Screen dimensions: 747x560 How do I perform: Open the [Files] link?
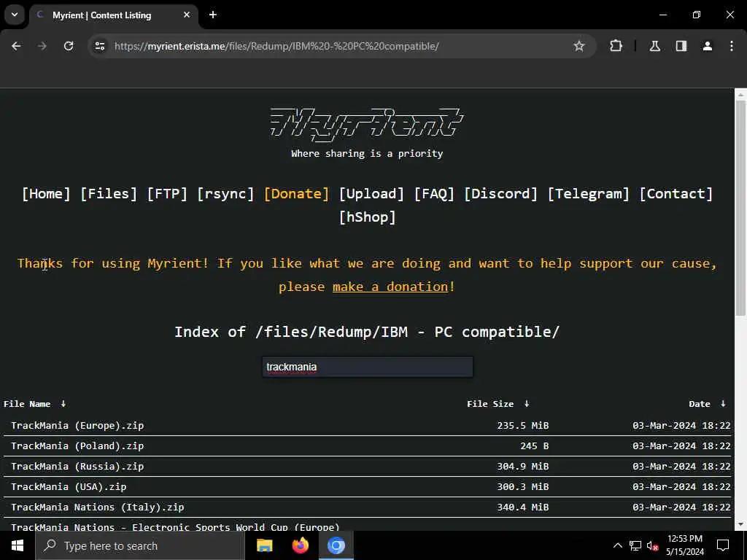(x=109, y=194)
